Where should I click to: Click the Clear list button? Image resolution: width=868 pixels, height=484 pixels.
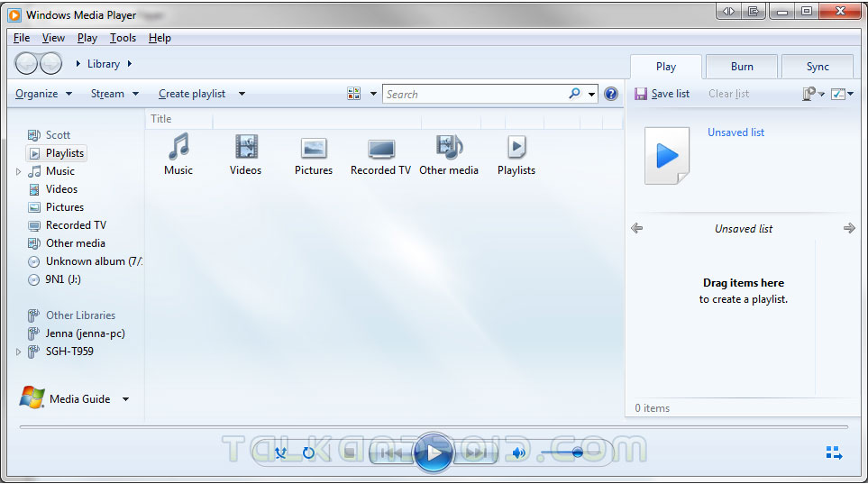pos(728,94)
